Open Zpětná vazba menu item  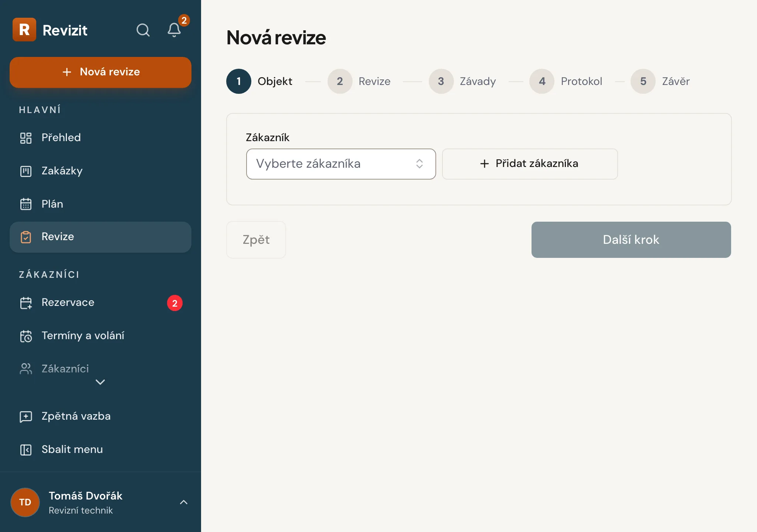tap(101, 416)
